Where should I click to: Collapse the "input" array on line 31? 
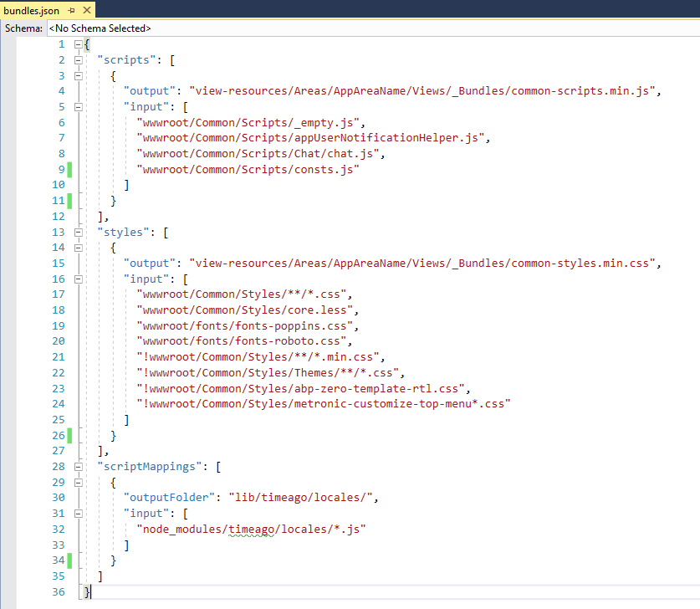point(78,513)
